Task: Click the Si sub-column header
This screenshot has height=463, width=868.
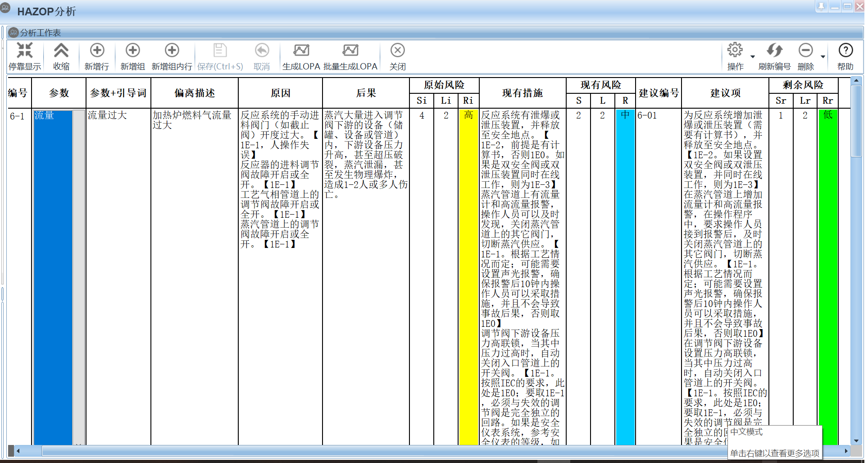Action: pyautogui.click(x=422, y=101)
